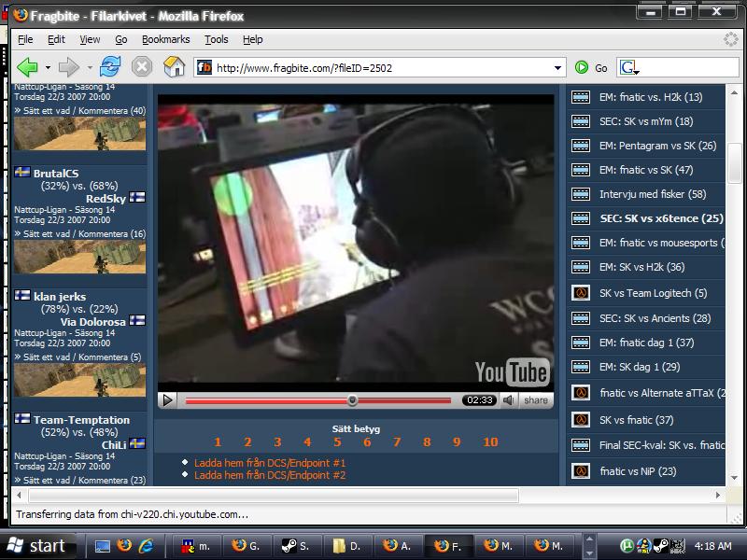Expand the URL address bar dropdown
747x560 pixels.
coord(557,67)
